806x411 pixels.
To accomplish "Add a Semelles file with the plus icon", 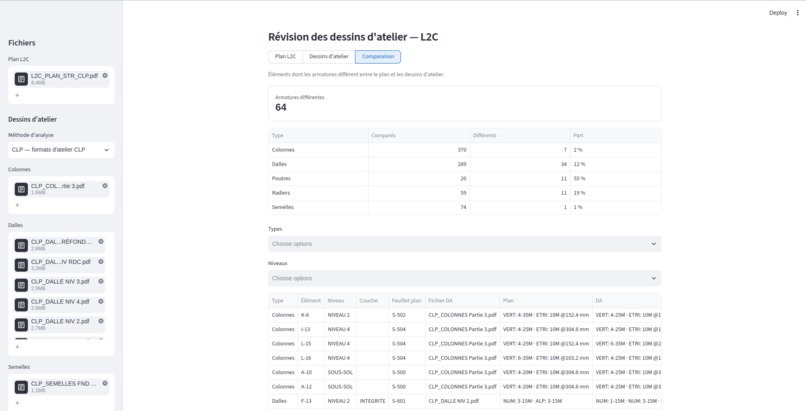I will pyautogui.click(x=17, y=403).
